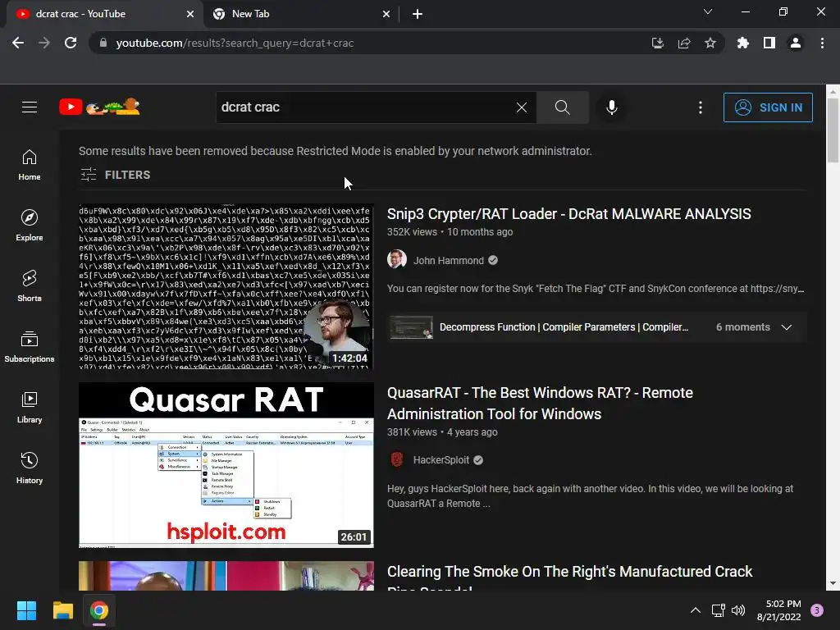This screenshot has height=630, width=840.
Task: Bookmark this page with the star icon
Action: tap(710, 43)
